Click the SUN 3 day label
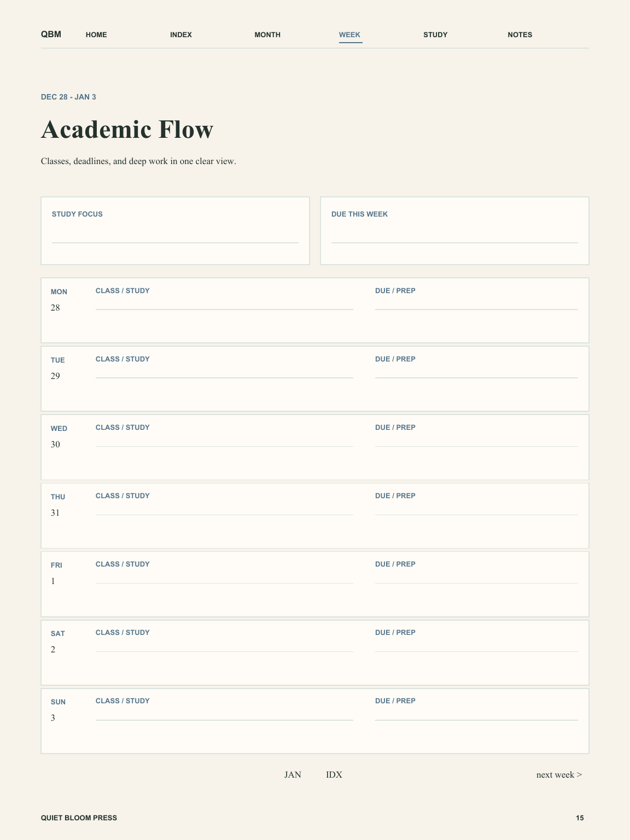This screenshot has width=630, height=840. (58, 710)
